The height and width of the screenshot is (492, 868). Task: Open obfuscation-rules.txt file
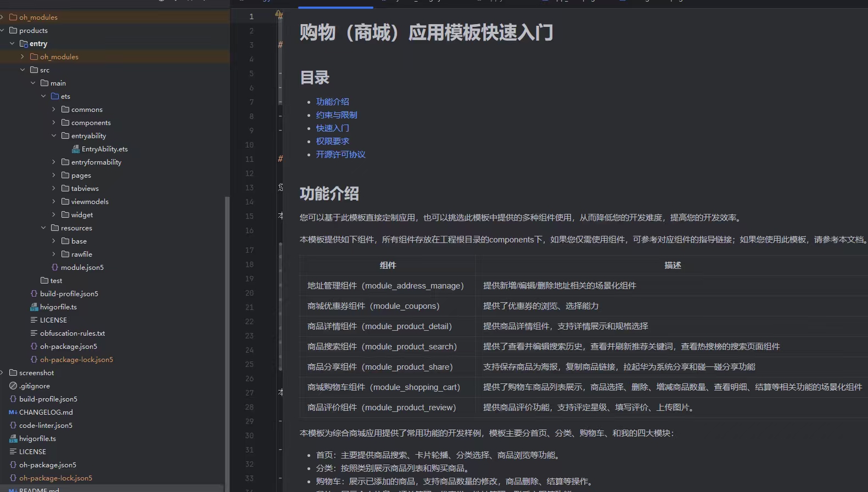72,333
